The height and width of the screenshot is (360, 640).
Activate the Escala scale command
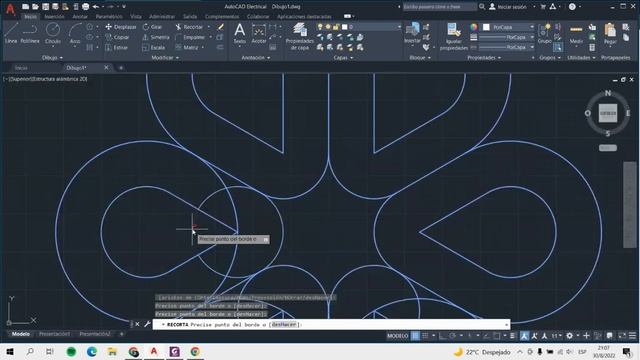(x=154, y=47)
